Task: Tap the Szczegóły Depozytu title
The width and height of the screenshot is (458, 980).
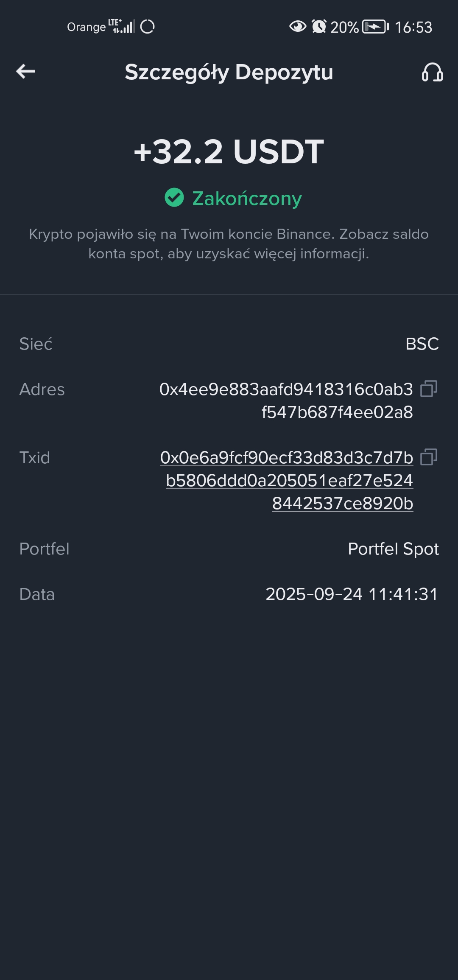Action: pos(229,72)
